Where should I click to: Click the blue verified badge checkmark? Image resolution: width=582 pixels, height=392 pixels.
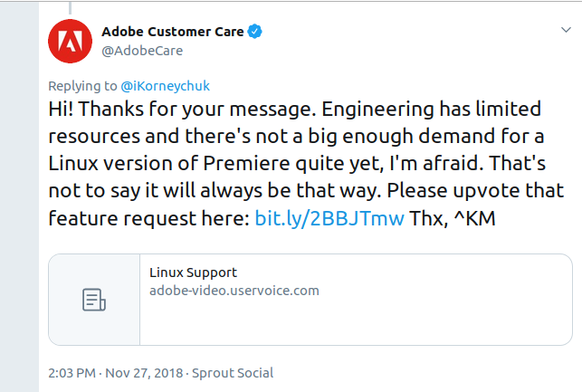[254, 32]
